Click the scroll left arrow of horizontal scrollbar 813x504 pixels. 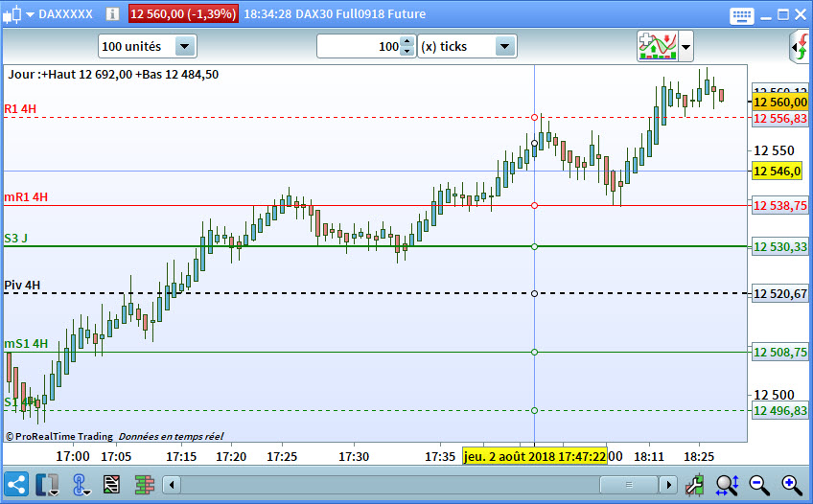tap(172, 486)
